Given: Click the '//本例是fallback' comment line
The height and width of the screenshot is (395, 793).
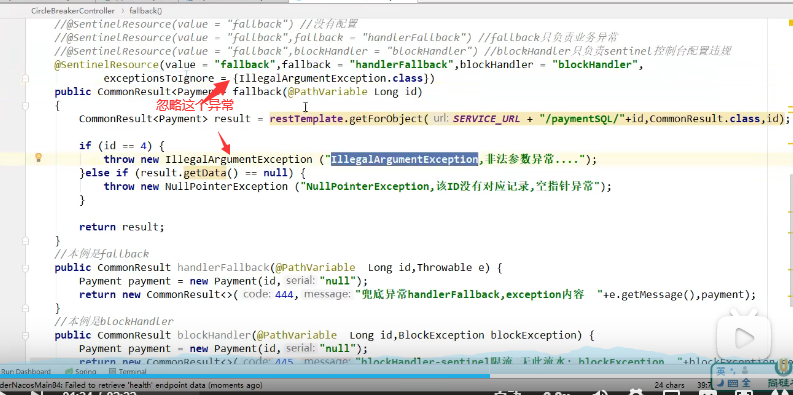Looking at the screenshot, I should (102, 254).
